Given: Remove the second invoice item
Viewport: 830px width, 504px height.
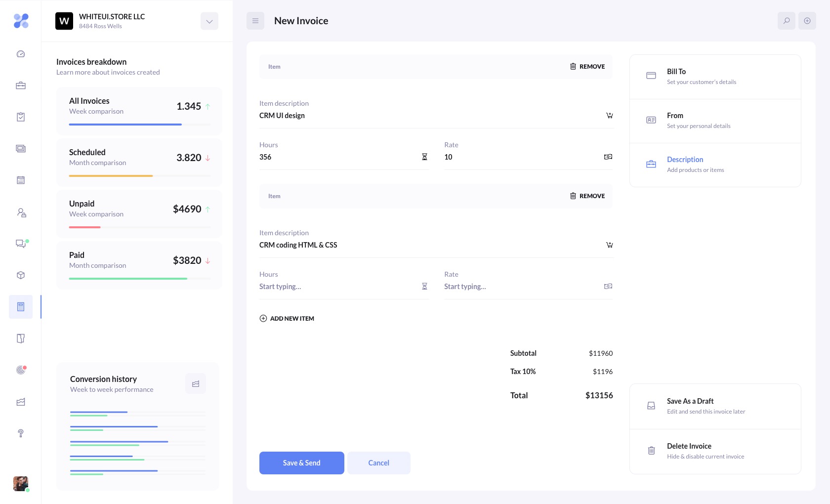Looking at the screenshot, I should coord(587,196).
